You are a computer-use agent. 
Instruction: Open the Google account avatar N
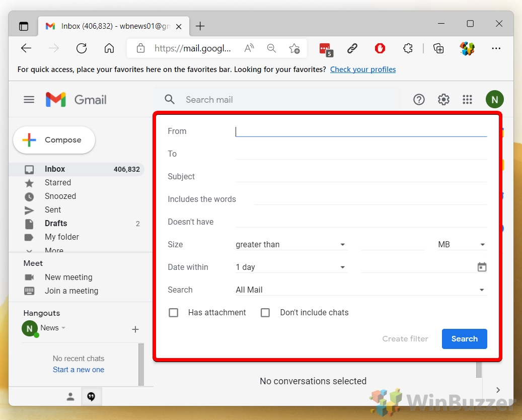pos(494,99)
